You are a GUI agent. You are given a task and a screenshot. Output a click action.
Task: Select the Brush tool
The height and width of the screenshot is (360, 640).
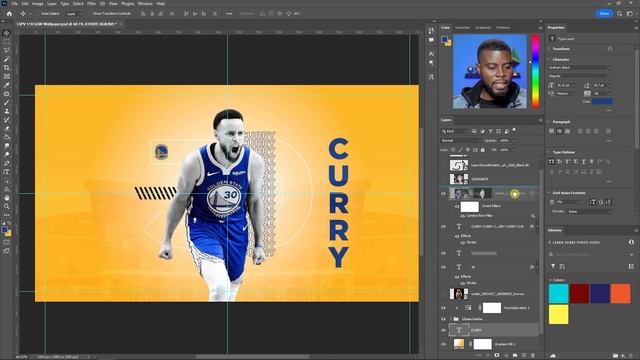(x=7, y=102)
